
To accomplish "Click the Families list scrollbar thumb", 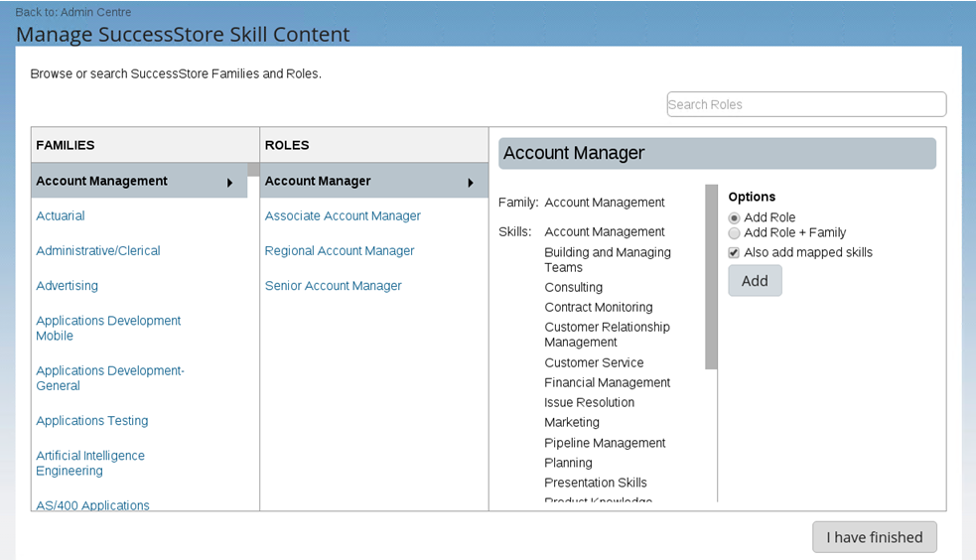I will pos(253,170).
